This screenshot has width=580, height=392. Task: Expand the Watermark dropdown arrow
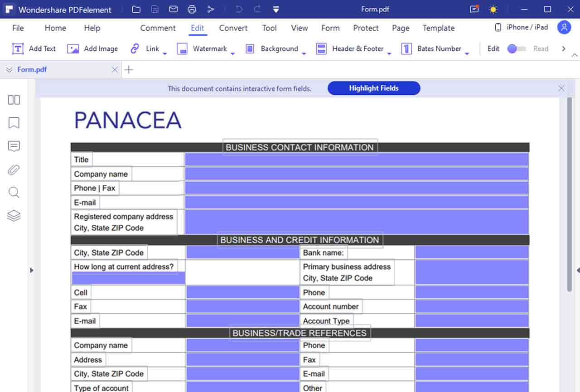[233, 53]
